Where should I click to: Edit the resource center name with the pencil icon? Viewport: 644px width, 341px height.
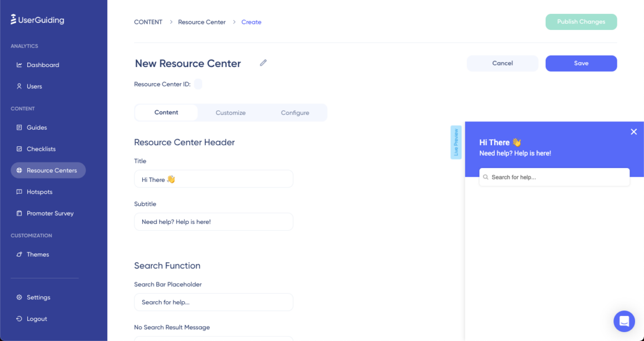[x=263, y=63]
